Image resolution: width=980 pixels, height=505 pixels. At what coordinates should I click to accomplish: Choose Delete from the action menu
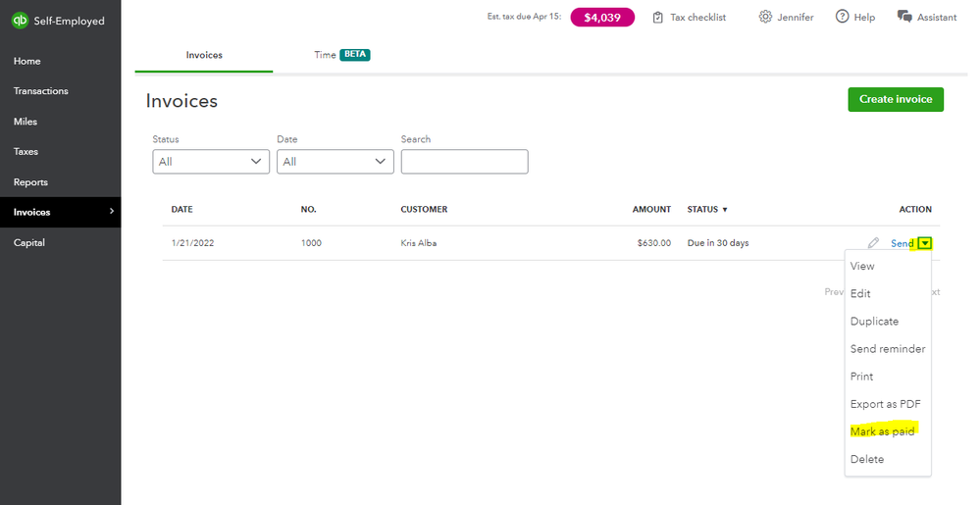tap(867, 459)
